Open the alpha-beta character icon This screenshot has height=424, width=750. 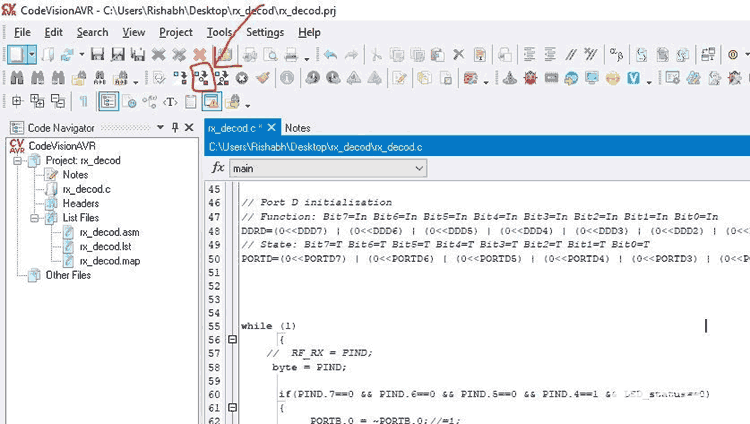[616, 55]
